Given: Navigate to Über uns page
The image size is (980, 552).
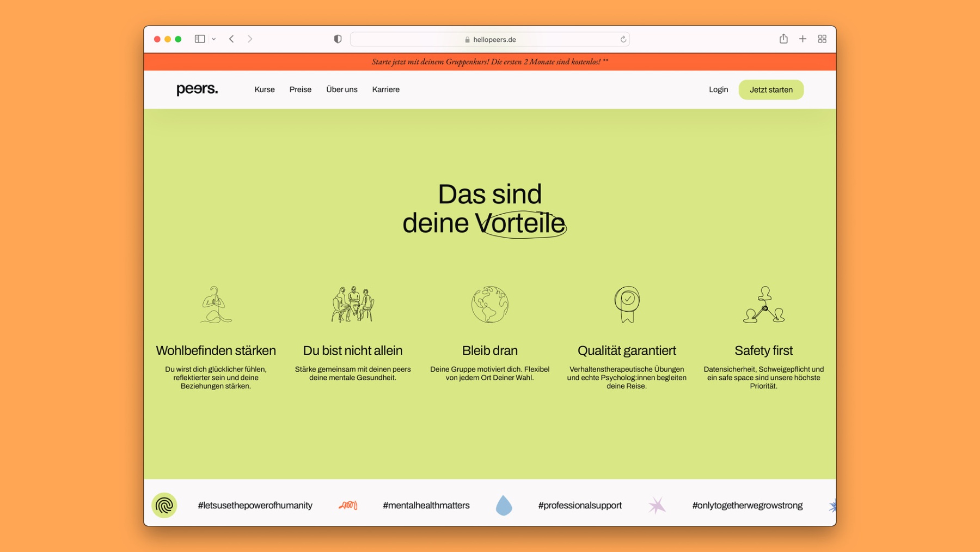Looking at the screenshot, I should (342, 89).
